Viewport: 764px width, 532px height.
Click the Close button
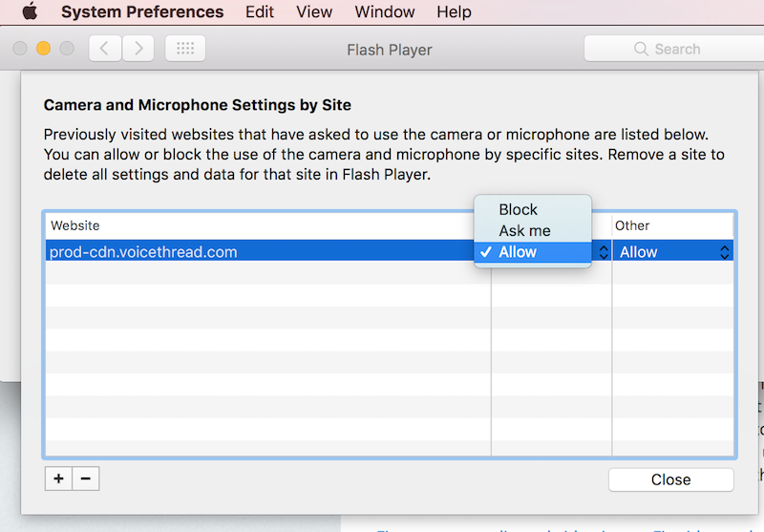pyautogui.click(x=671, y=479)
